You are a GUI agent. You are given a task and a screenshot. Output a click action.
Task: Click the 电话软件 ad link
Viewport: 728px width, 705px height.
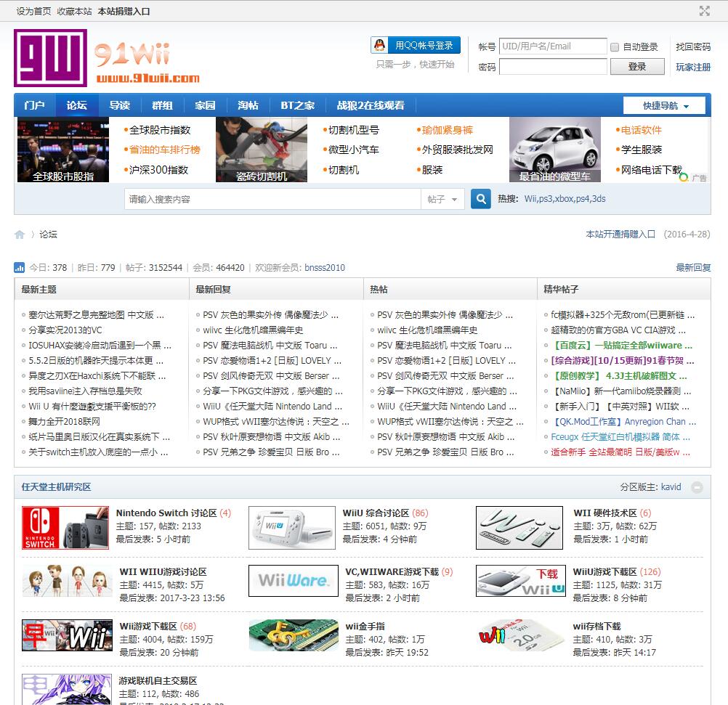(642, 130)
